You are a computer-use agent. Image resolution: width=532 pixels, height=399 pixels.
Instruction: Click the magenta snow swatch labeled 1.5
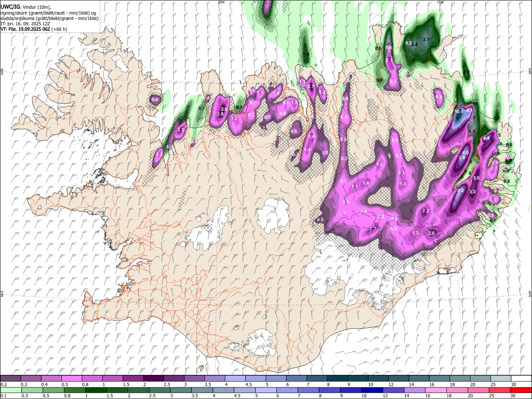click(x=133, y=378)
